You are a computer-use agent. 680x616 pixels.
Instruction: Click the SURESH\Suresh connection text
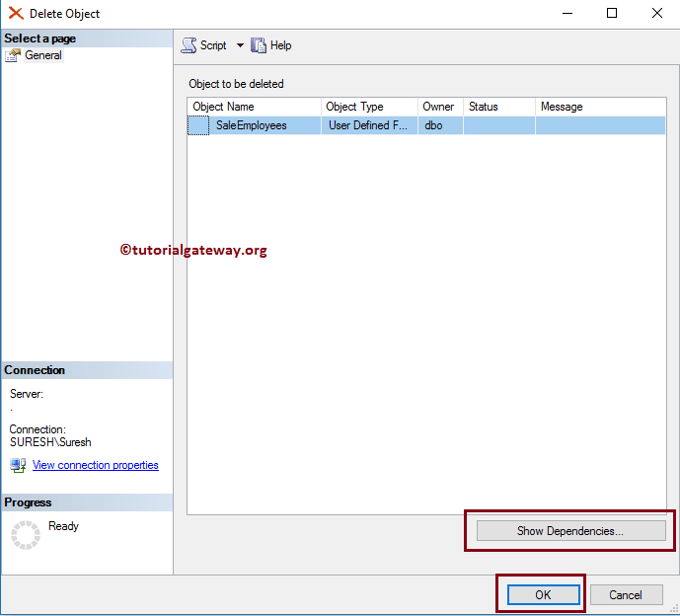click(x=50, y=442)
